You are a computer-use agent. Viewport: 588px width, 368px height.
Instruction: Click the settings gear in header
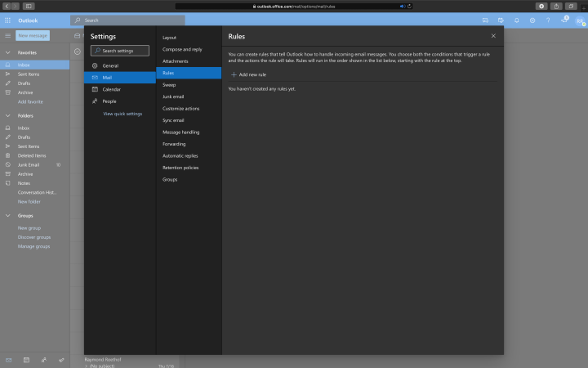(532, 20)
